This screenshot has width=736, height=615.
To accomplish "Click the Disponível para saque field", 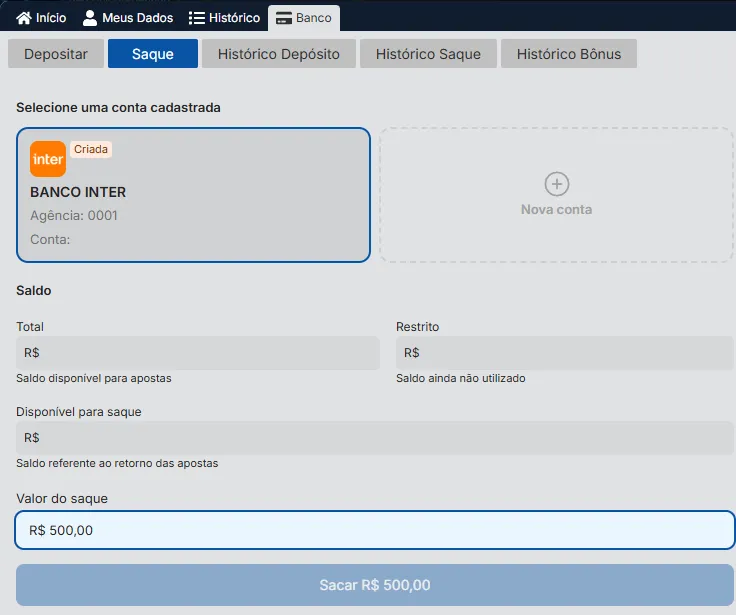I will (x=375, y=438).
